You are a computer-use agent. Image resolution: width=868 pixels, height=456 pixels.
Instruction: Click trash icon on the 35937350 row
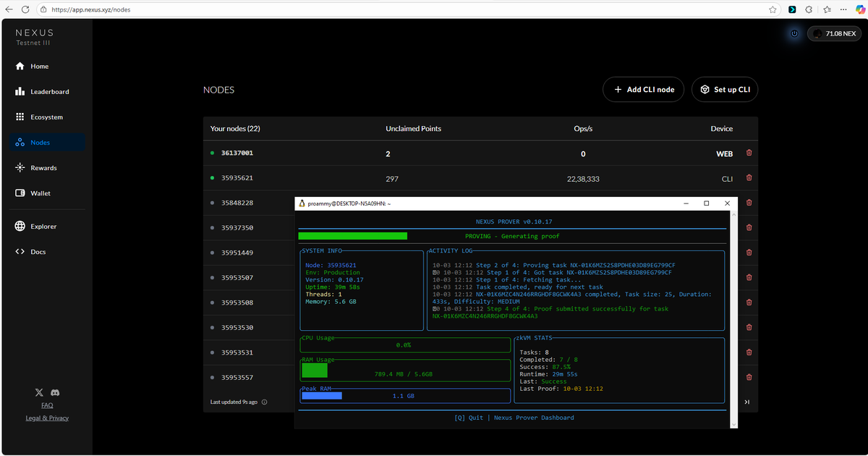tap(749, 228)
